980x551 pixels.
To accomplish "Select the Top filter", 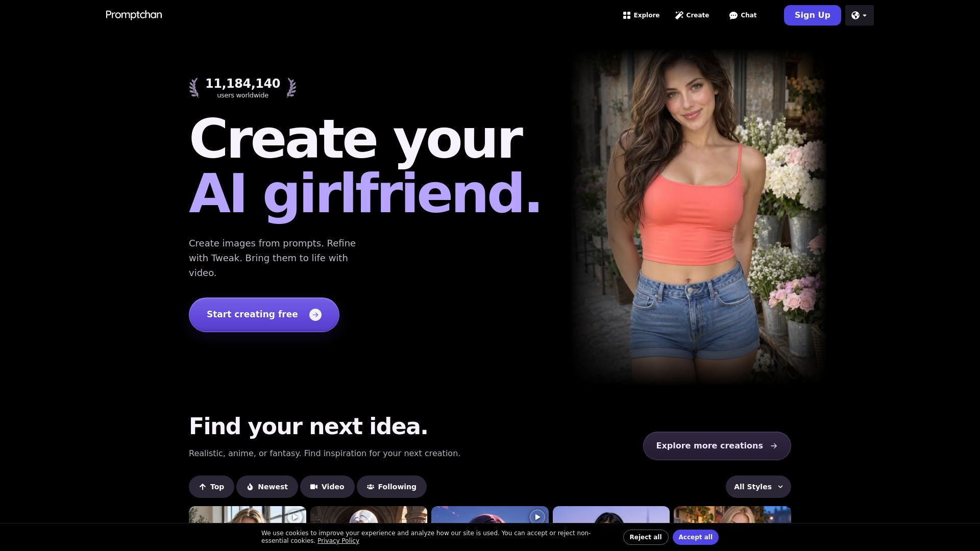I will 211,487.
